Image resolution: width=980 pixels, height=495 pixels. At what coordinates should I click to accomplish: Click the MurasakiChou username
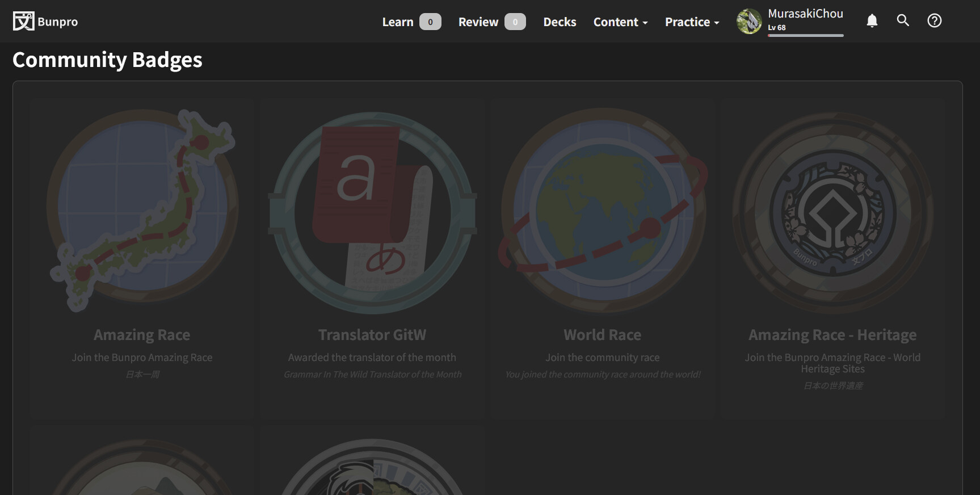(805, 14)
